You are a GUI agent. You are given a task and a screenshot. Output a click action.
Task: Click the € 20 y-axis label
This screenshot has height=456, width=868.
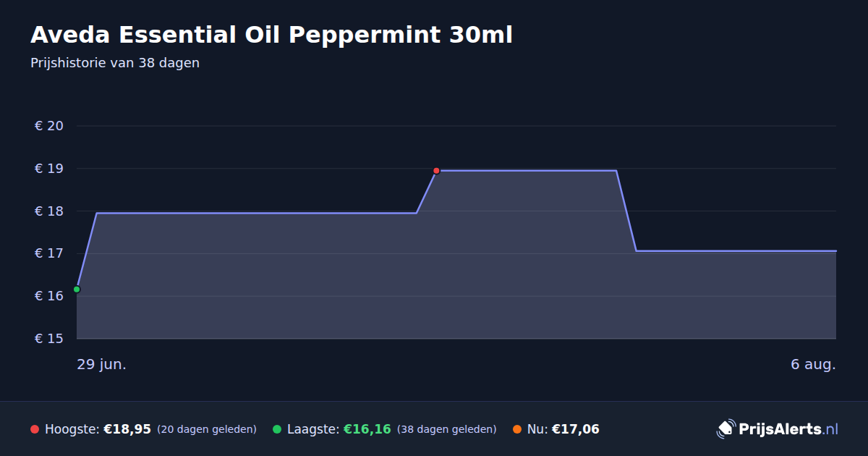49,126
